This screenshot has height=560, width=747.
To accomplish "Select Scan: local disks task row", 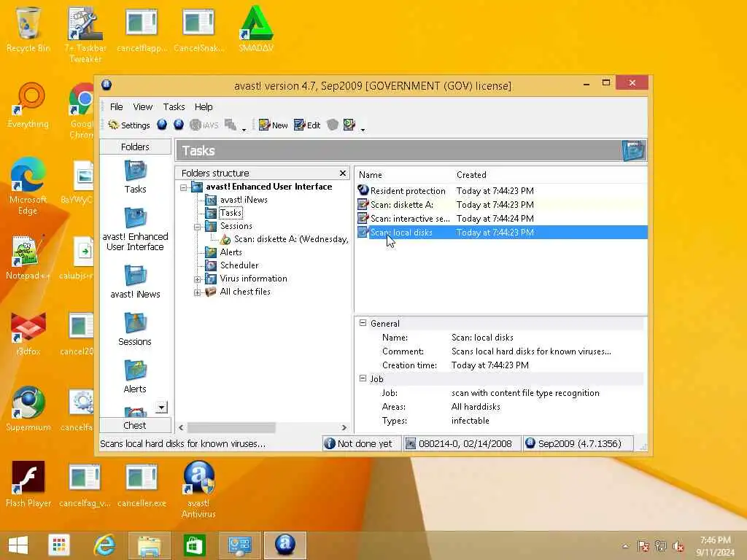I will pyautogui.click(x=502, y=233).
